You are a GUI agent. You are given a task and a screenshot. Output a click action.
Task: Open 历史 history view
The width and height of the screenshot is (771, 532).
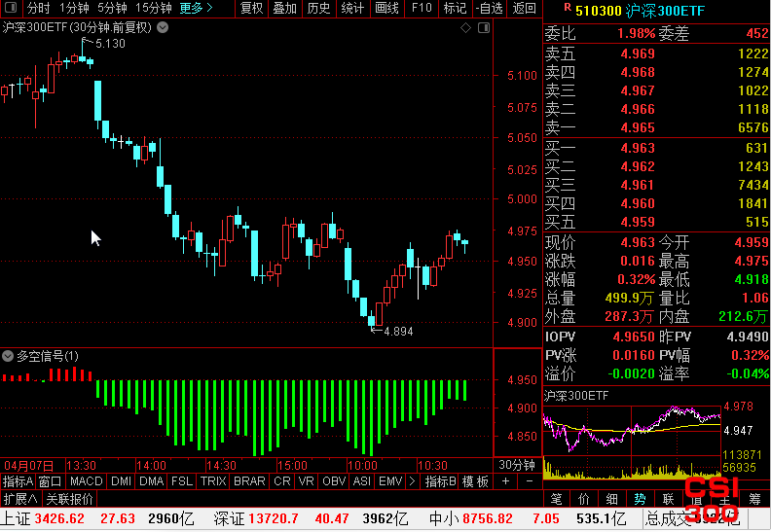pyautogui.click(x=318, y=8)
